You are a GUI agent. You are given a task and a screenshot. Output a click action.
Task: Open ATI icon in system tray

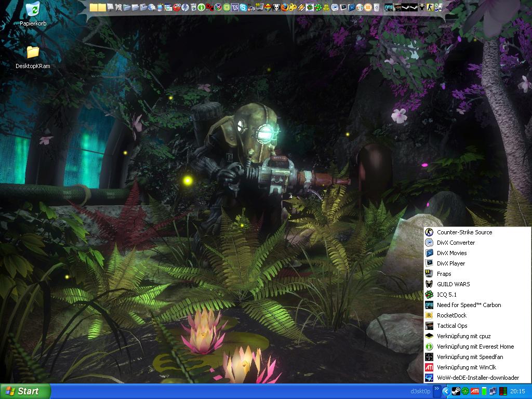pyautogui.click(x=475, y=391)
